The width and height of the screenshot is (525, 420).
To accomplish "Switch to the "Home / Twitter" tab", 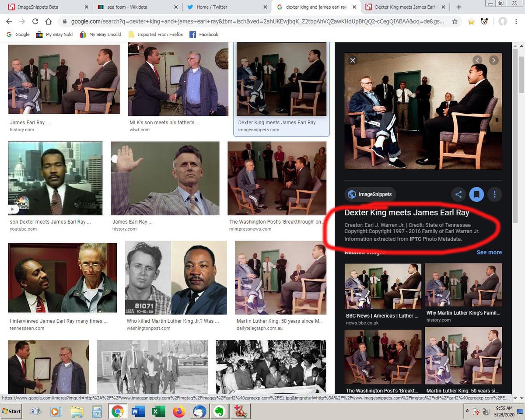I will point(212,7).
